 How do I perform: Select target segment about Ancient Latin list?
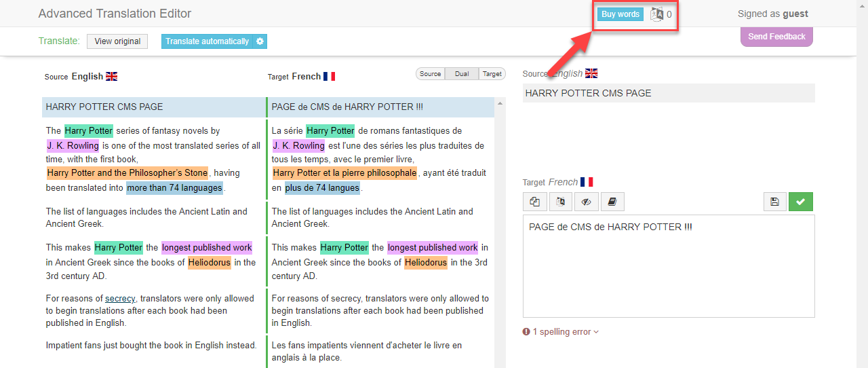(x=381, y=218)
